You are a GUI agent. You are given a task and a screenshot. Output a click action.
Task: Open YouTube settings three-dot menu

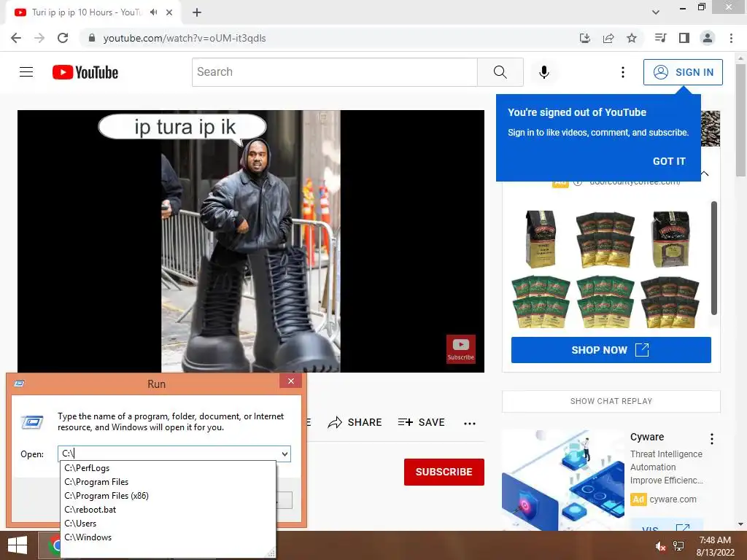pos(623,72)
